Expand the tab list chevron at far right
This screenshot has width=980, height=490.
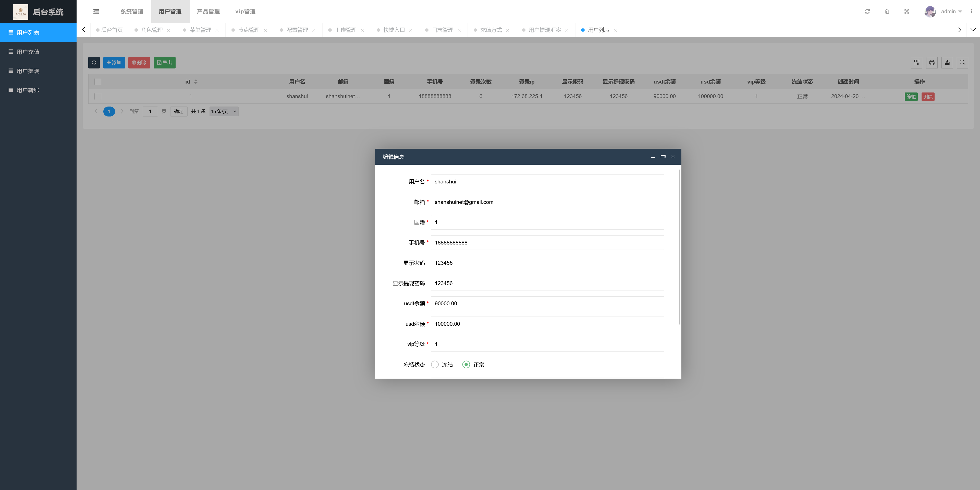point(973,30)
